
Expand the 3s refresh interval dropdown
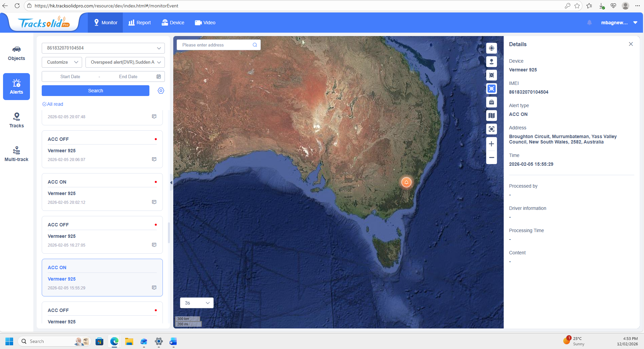click(196, 303)
